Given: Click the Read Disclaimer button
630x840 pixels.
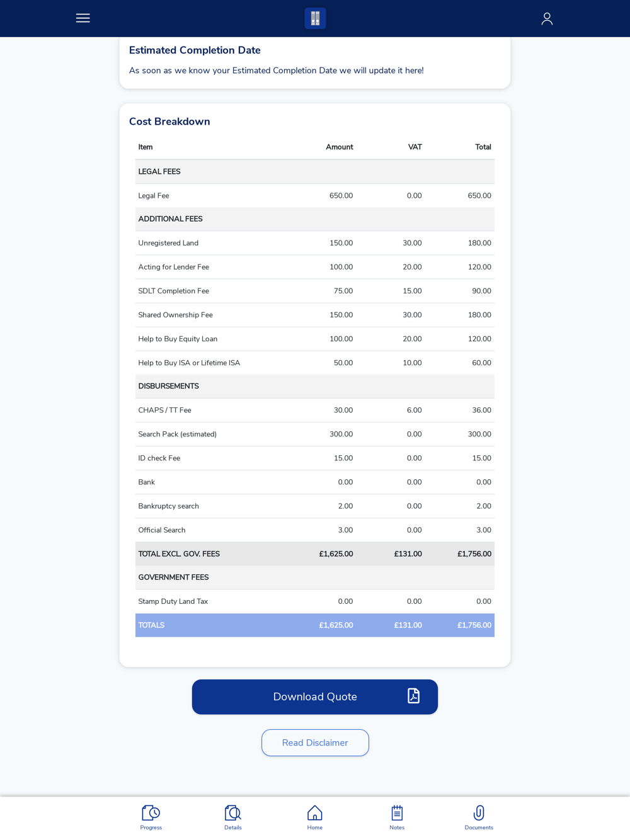Looking at the screenshot, I should point(315,742).
